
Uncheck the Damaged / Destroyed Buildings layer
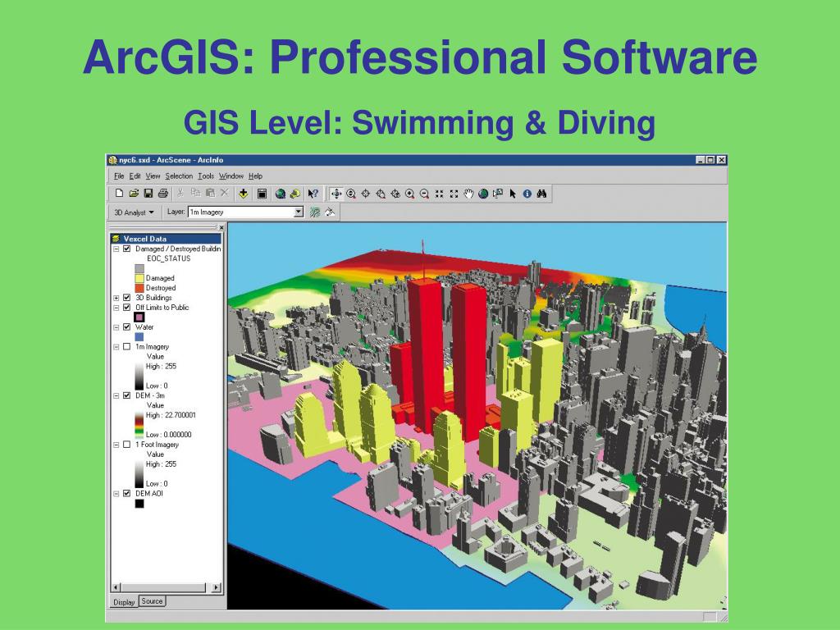tap(127, 249)
